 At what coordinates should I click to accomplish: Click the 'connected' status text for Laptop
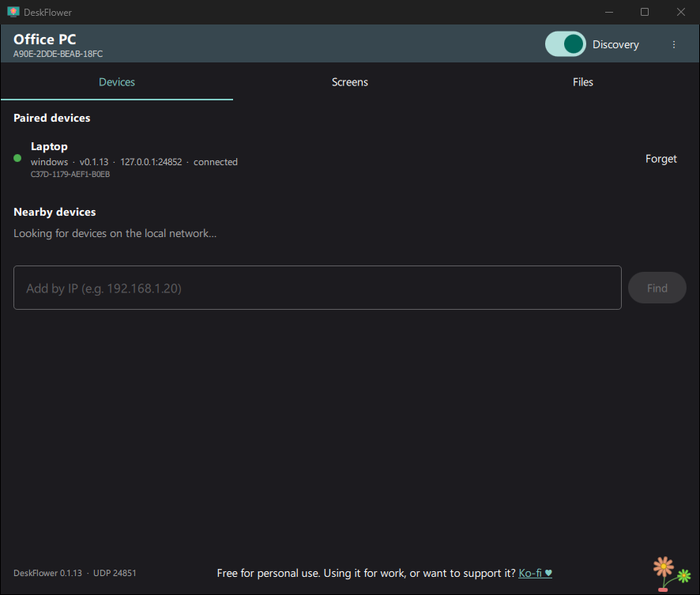click(215, 162)
